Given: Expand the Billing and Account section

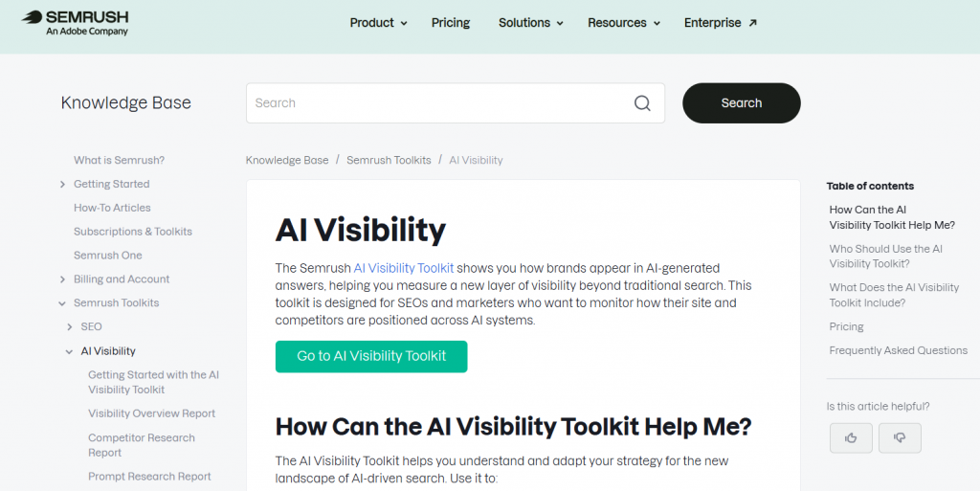Looking at the screenshot, I should click(x=62, y=279).
